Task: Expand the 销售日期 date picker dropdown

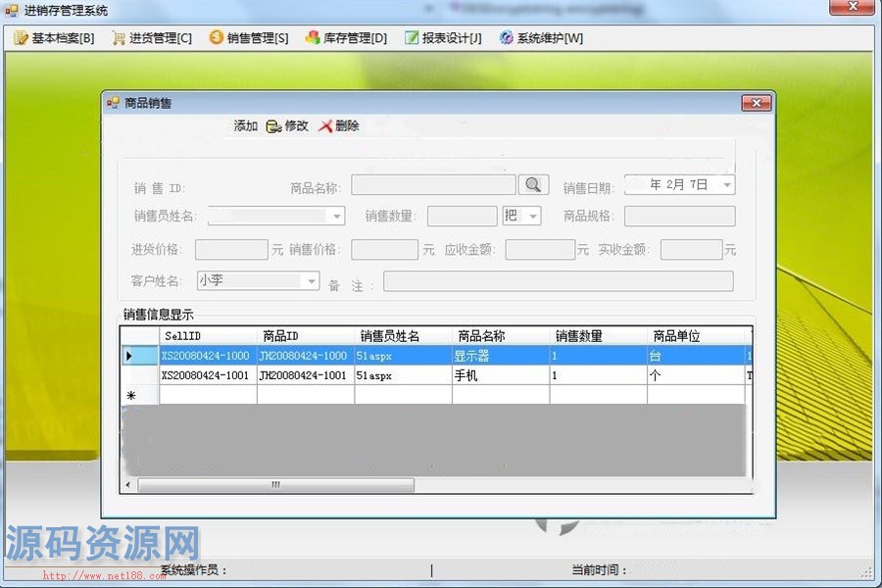Action: click(x=726, y=184)
